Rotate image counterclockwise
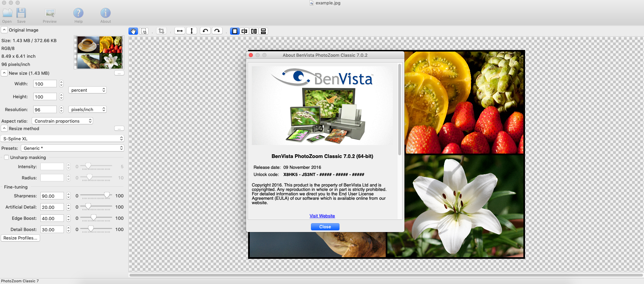This screenshot has width=644, height=284. 205,31
